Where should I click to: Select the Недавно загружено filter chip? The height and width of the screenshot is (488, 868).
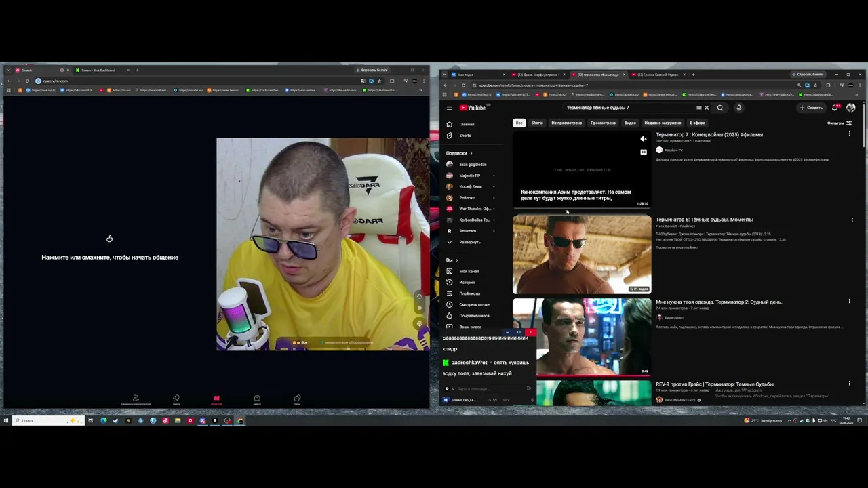663,123
